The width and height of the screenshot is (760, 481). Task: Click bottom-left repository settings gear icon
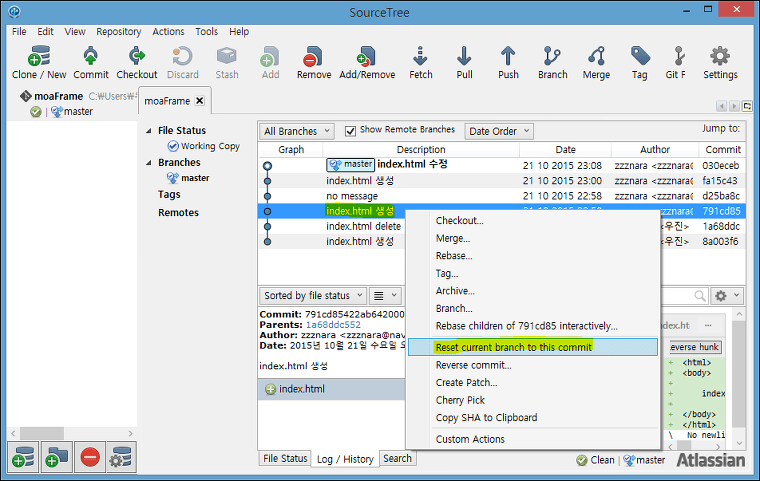coord(121,457)
